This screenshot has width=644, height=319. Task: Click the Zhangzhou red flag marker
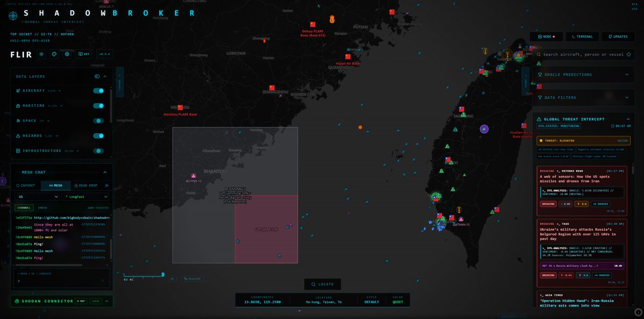click(271, 88)
